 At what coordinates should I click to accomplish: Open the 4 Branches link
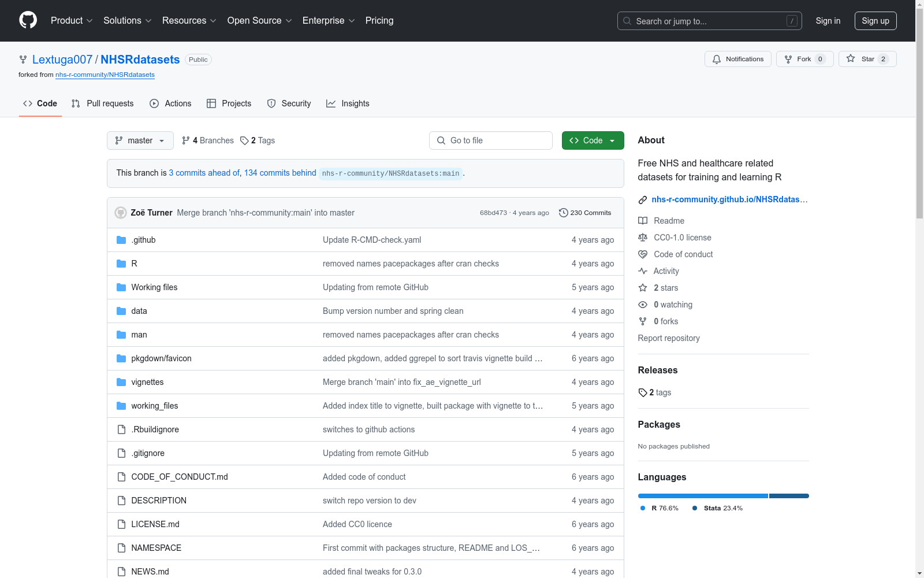coord(208,140)
